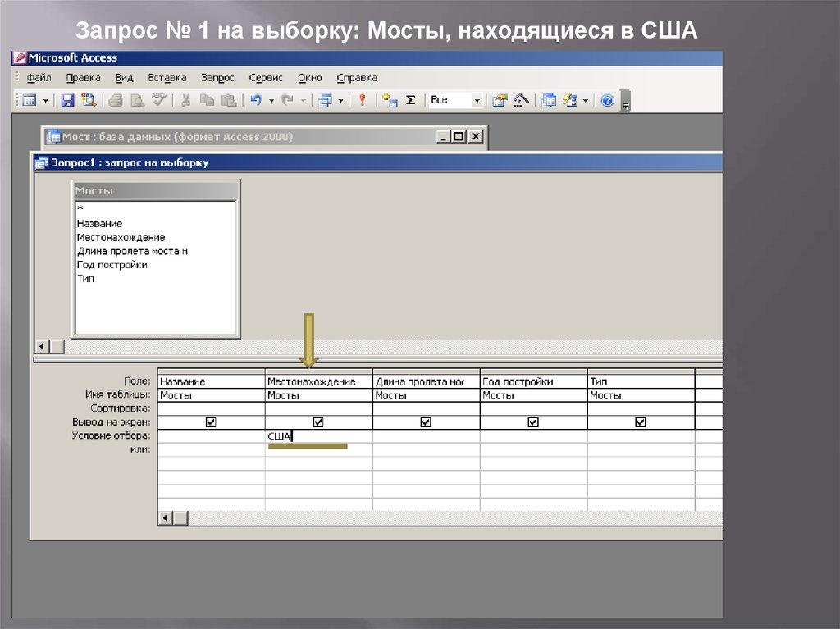Click the Build expression icon
This screenshot has height=629, width=840.
(521, 100)
